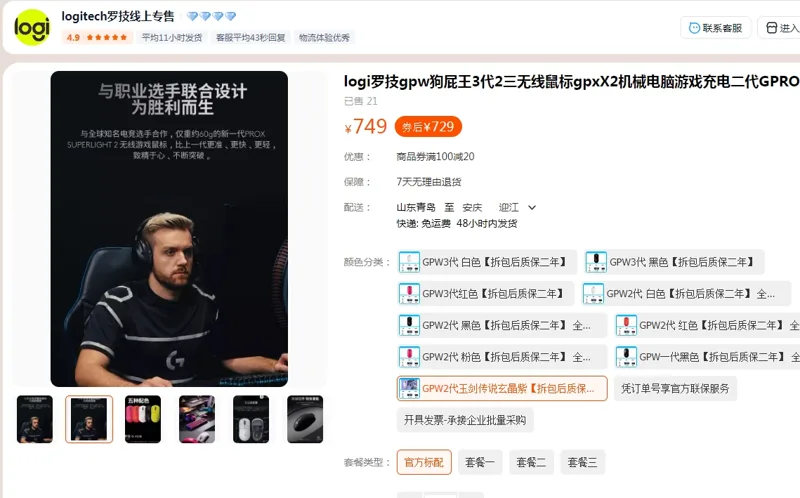Click the 物流体验优秀 tag

tap(324, 37)
